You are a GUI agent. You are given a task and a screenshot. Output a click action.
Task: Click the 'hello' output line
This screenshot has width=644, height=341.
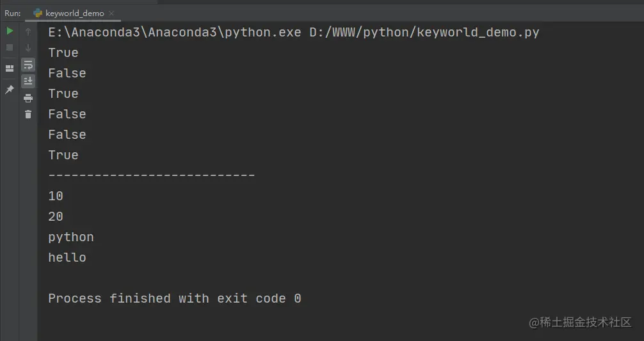tap(67, 257)
